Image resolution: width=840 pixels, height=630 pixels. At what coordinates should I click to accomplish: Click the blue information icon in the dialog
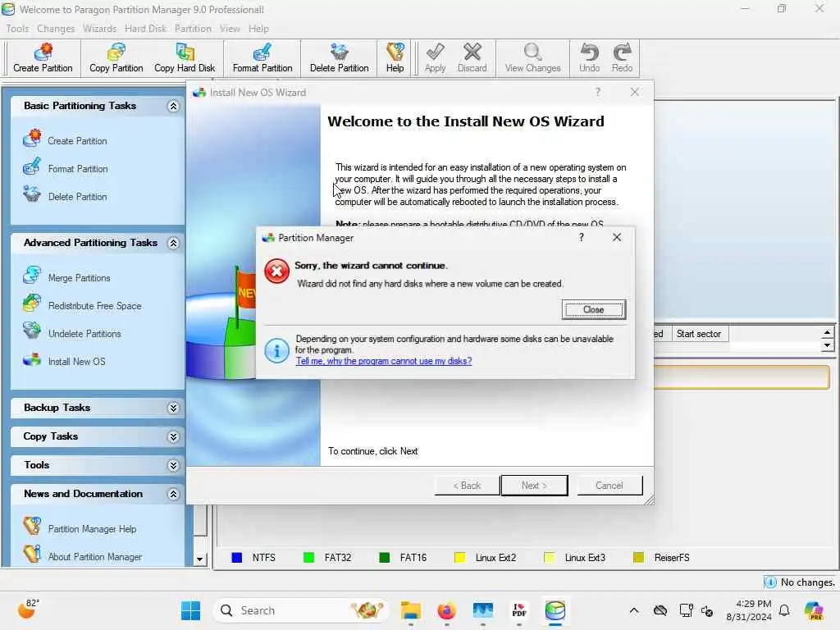[x=277, y=351]
